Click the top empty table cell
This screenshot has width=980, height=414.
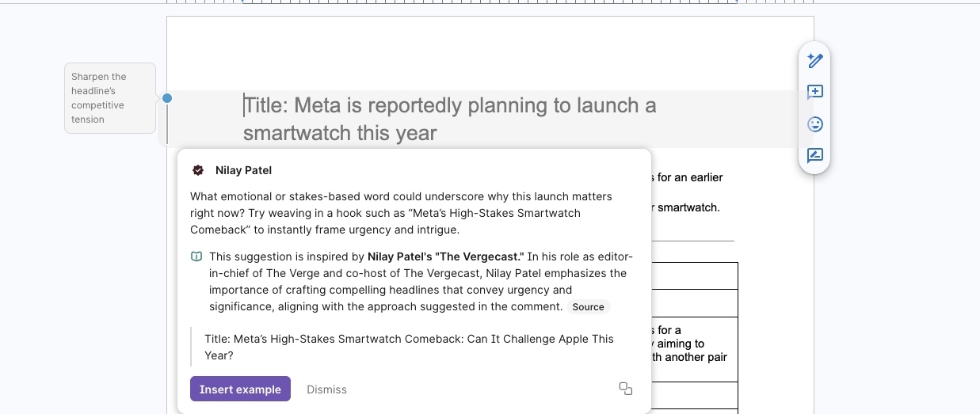pyautogui.click(x=694, y=276)
